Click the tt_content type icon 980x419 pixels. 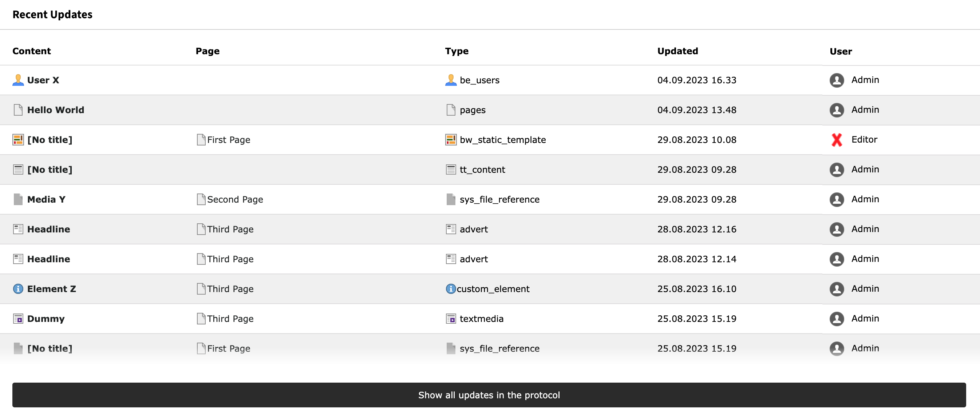coord(450,169)
